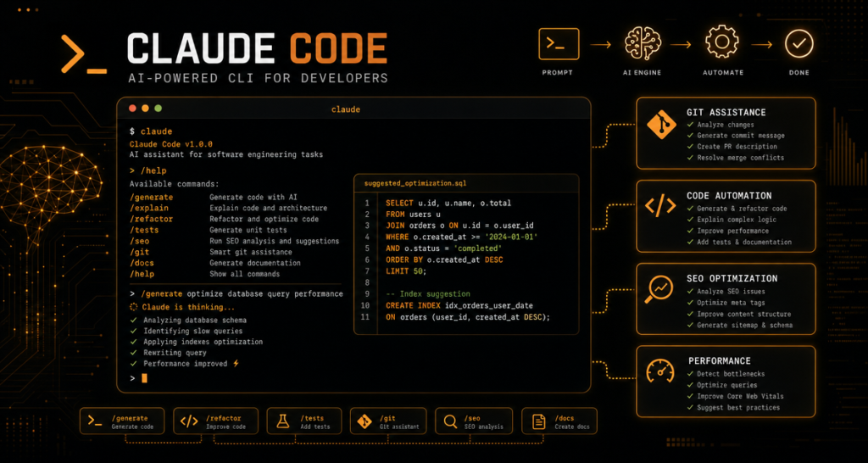
Task: Open the /git Git assistant chip
Action: click(x=388, y=421)
